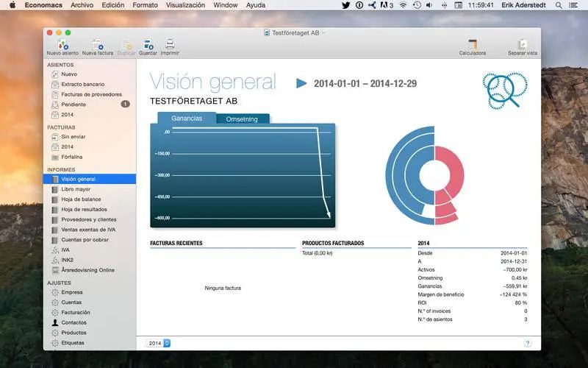Image resolution: width=588 pixels, height=368 pixels.
Task: Open Facturas de proveedores
Action: (91, 95)
